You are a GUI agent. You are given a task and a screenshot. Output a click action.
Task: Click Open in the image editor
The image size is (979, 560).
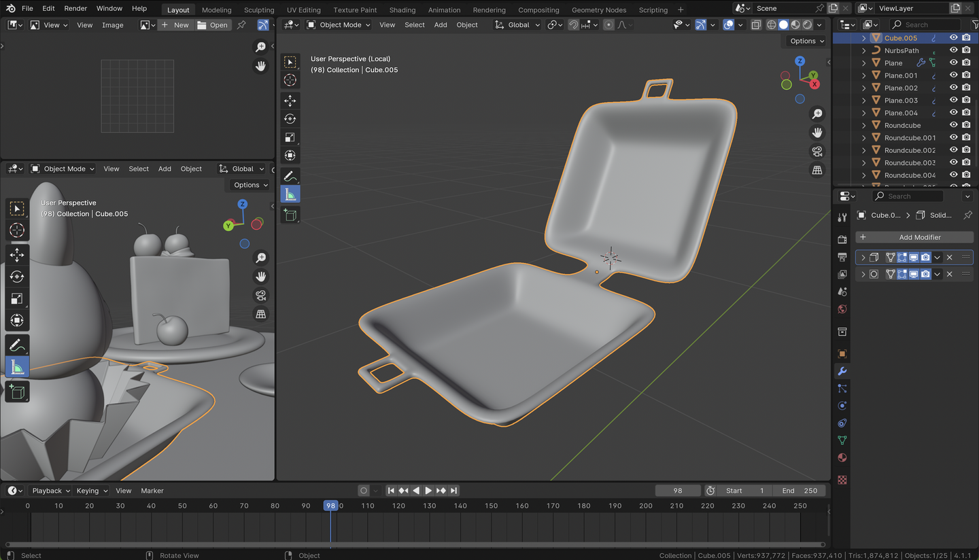click(x=212, y=24)
